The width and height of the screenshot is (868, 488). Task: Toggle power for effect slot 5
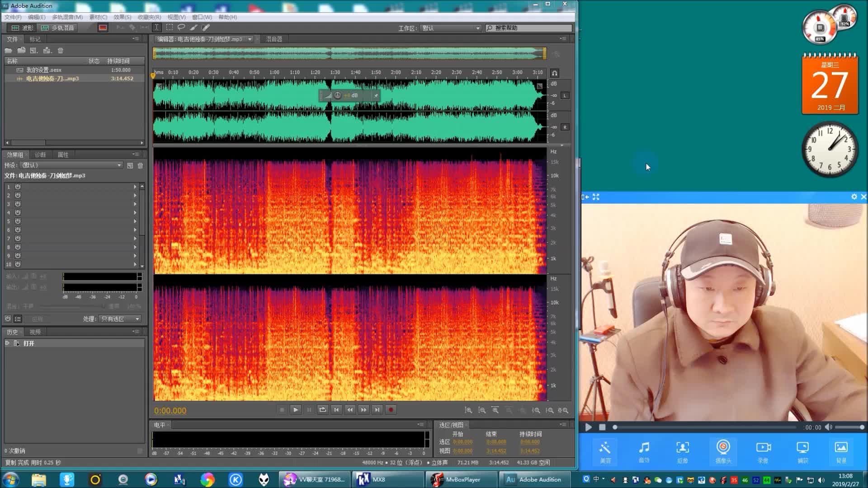point(18,221)
